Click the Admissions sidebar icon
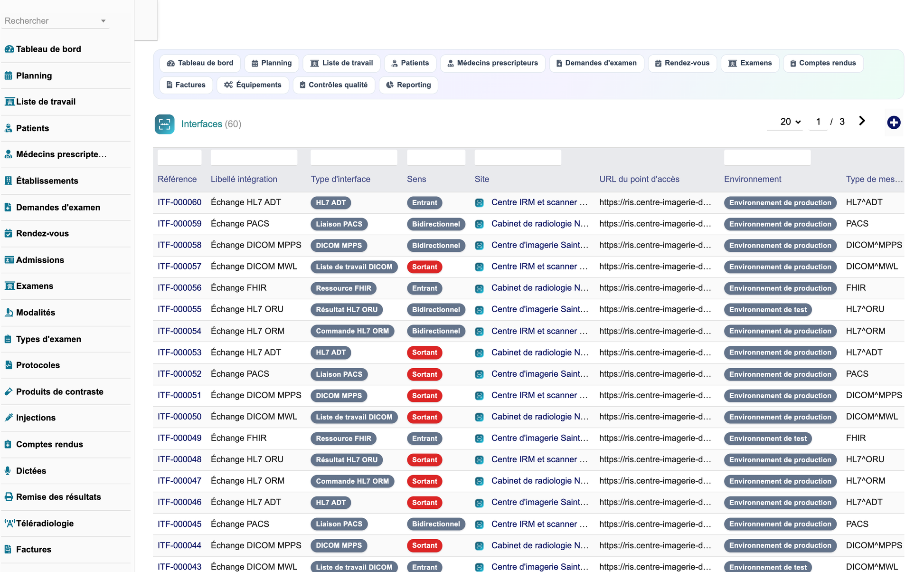The height and width of the screenshot is (572, 924). [9, 260]
